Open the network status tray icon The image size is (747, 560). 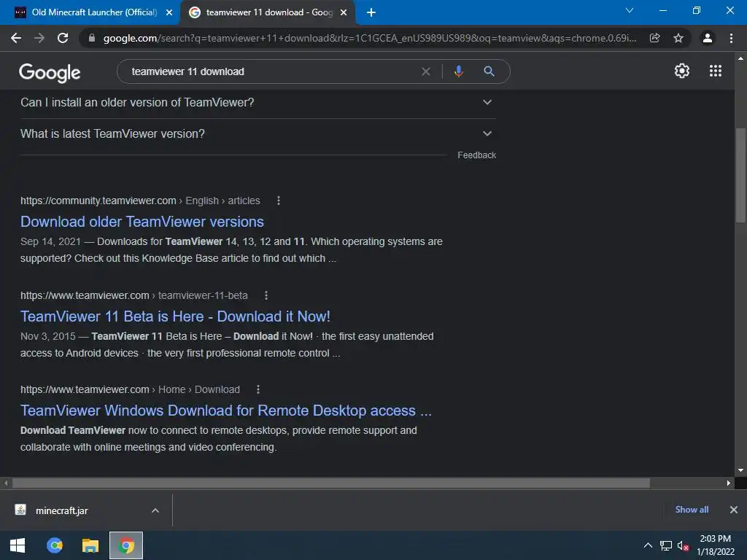[665, 545]
